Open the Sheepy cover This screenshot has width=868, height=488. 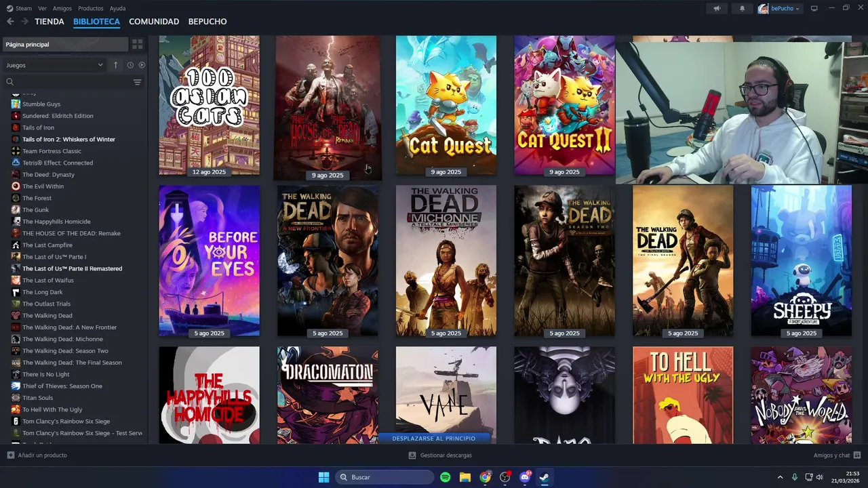pyautogui.click(x=802, y=261)
